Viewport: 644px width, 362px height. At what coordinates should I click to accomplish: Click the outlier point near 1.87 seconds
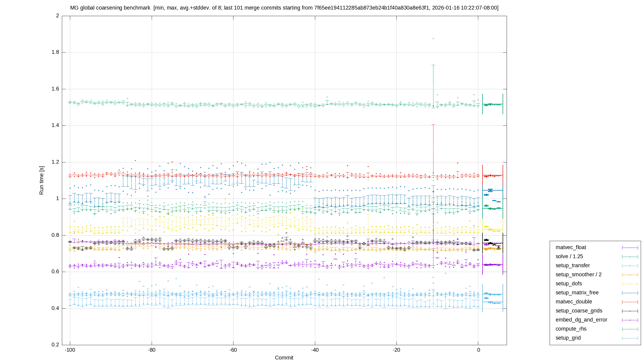433,39
